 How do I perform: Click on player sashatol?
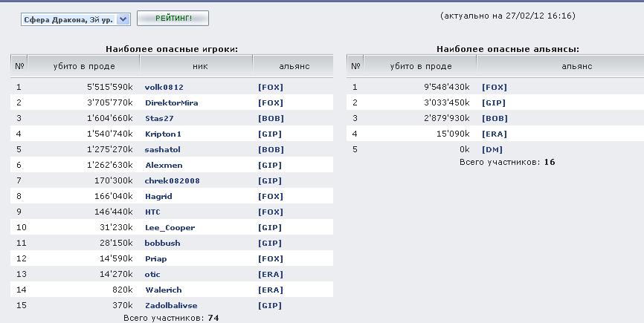tap(162, 149)
